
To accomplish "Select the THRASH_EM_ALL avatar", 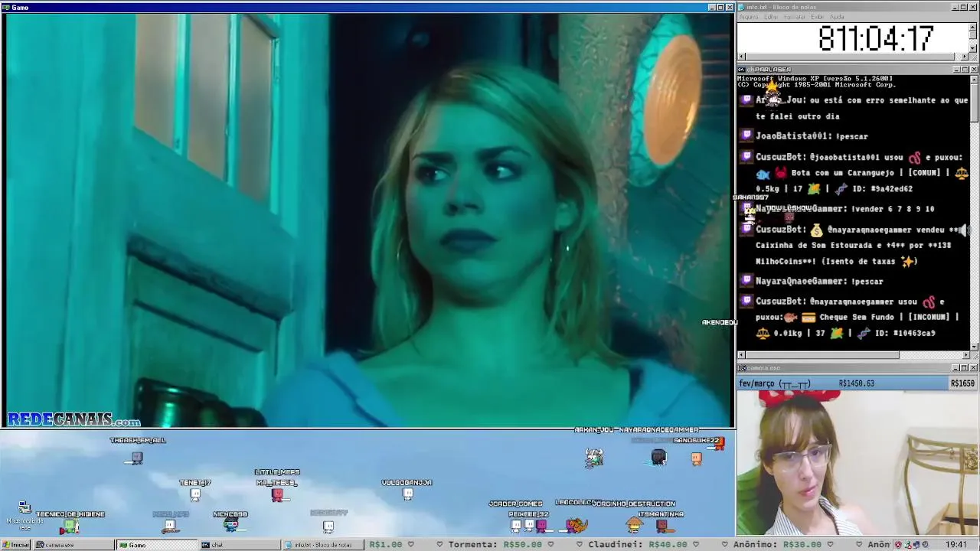I will click(x=136, y=458).
